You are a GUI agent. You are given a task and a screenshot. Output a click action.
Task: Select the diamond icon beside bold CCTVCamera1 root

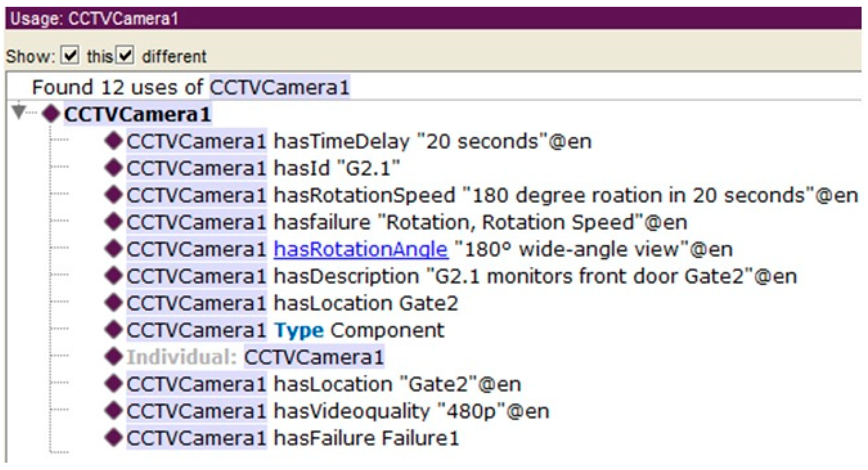click(51, 114)
